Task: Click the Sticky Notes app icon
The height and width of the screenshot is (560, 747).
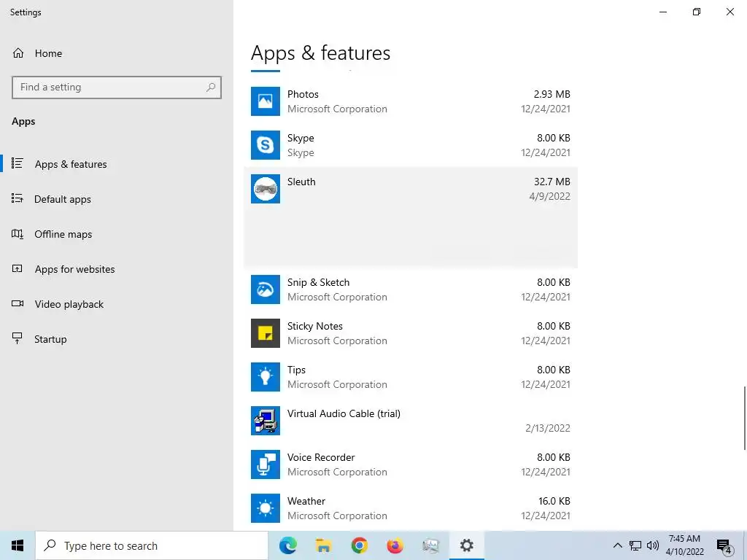Action: (x=266, y=333)
